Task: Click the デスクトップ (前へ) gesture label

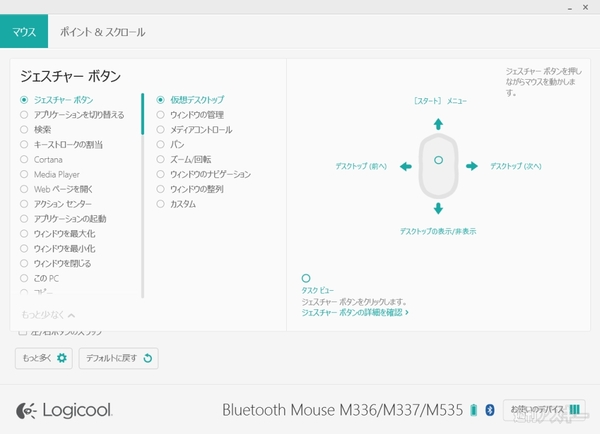Action: pyautogui.click(x=361, y=166)
